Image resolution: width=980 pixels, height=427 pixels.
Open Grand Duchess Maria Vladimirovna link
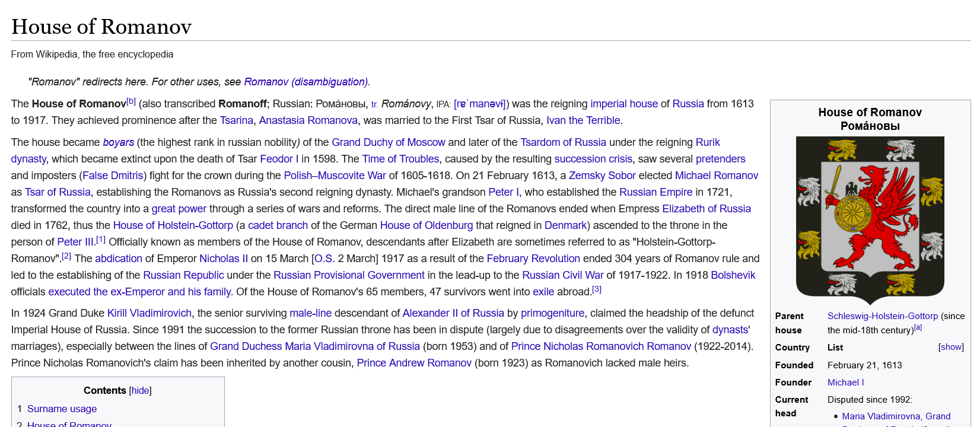click(315, 346)
